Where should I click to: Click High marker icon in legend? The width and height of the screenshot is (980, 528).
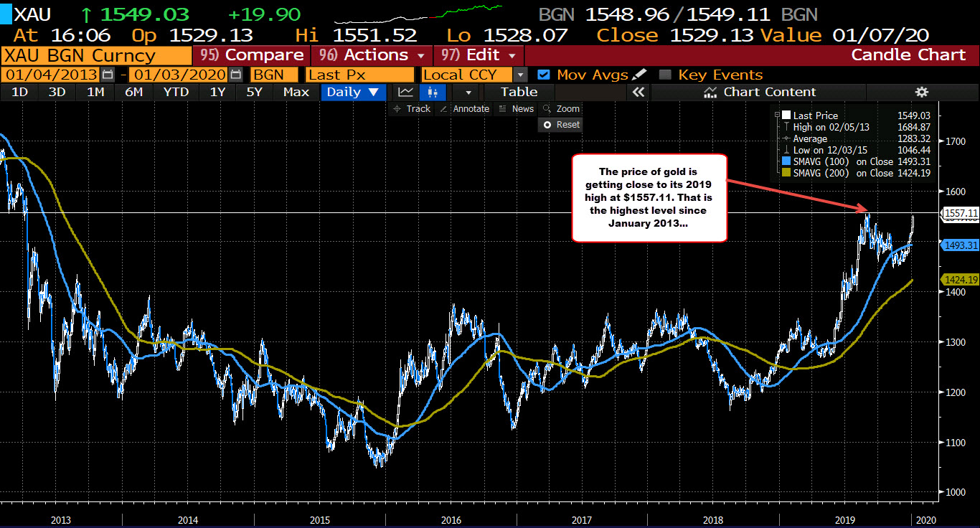point(787,127)
